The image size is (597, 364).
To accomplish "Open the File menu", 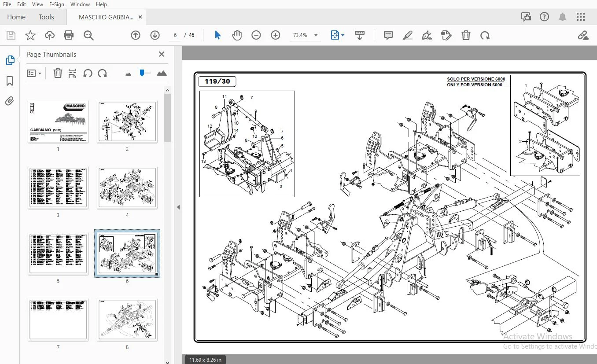I will [x=7, y=4].
